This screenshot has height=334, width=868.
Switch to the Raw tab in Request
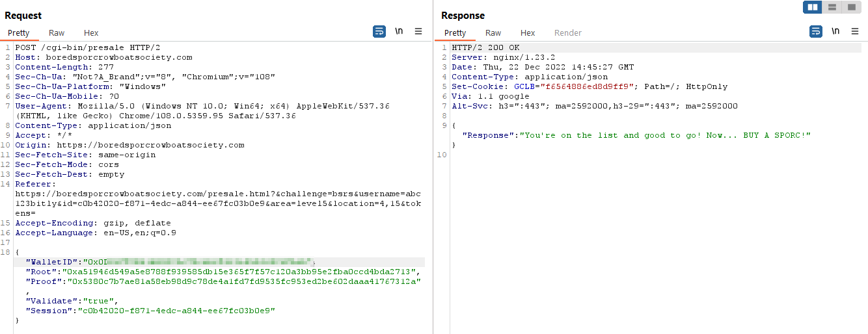pyautogui.click(x=57, y=33)
